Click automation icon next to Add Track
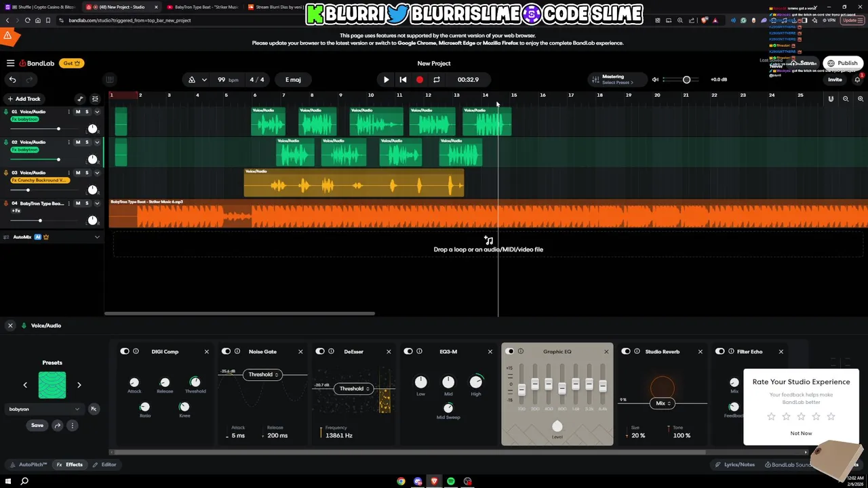 click(80, 99)
